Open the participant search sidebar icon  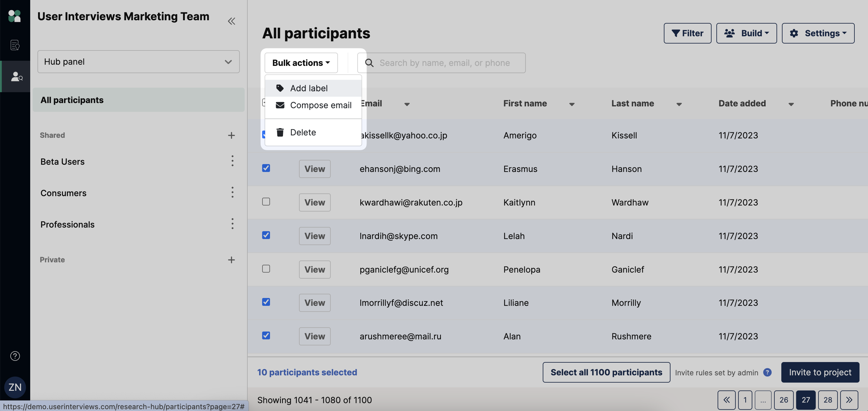tap(15, 76)
